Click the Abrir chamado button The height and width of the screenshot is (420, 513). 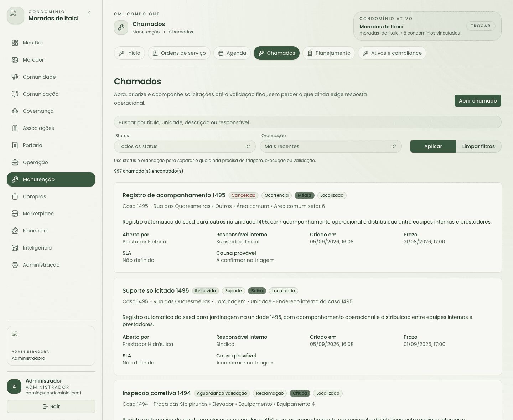(478, 101)
